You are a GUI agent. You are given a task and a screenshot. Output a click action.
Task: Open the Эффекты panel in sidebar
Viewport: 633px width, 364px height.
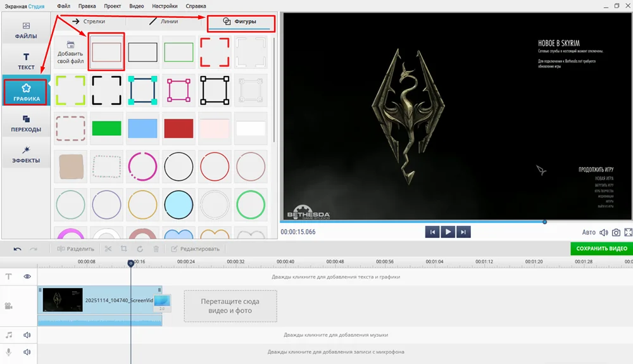pos(26,154)
